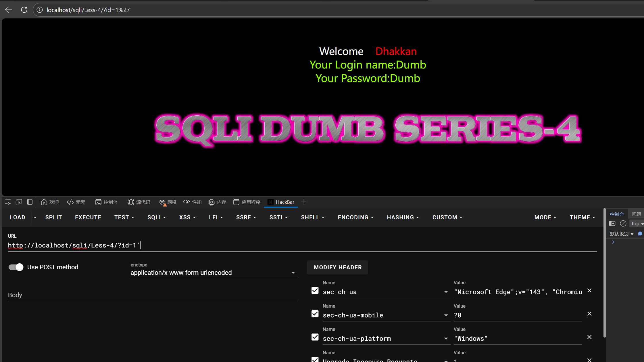The width and height of the screenshot is (644, 362).
Task: Expand the SQLI dropdown menu
Action: click(157, 217)
